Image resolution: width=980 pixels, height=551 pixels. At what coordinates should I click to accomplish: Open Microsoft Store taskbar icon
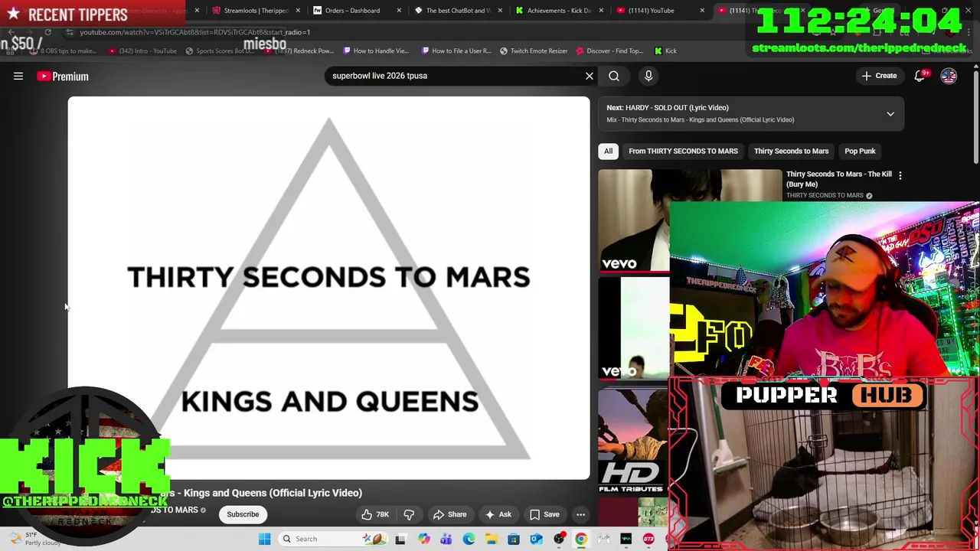click(514, 539)
